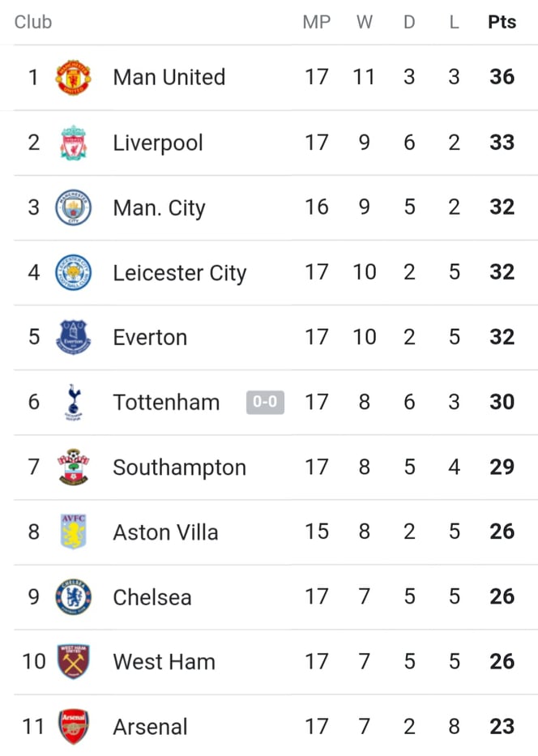Click the Arsenal cannon crest
Viewport: 538px width, 756px height.
coord(73,726)
